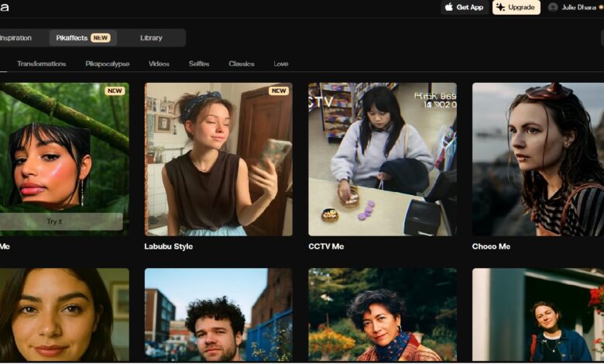Viewport: 604px width, 364px height.
Task: Open the Julie Dhara account menu
Action: 575,7
